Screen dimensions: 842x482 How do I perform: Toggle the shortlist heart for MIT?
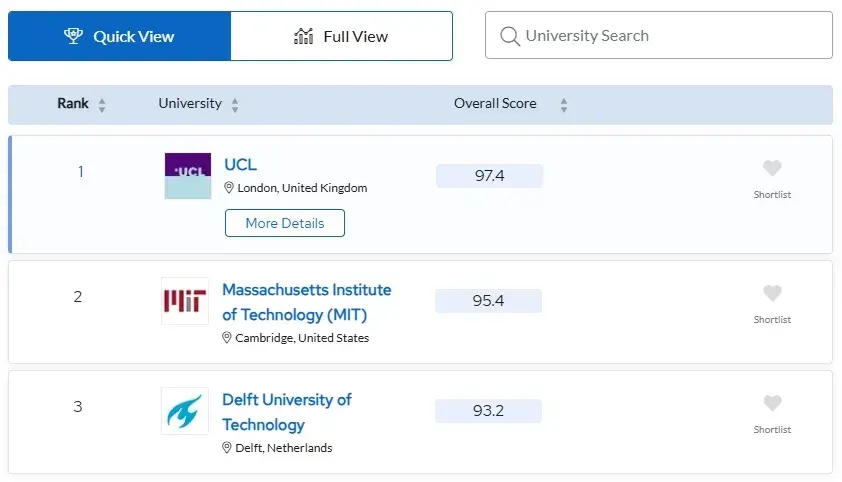[772, 294]
